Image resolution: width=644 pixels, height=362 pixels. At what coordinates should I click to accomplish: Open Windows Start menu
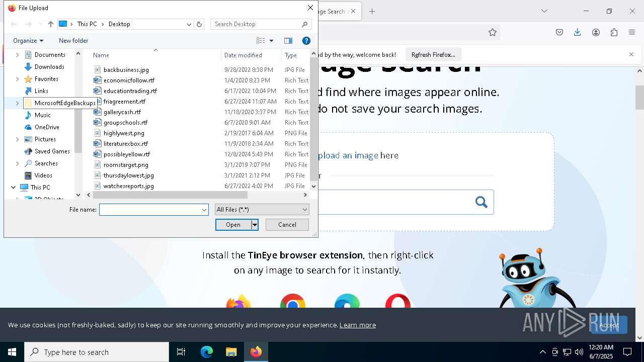12,352
